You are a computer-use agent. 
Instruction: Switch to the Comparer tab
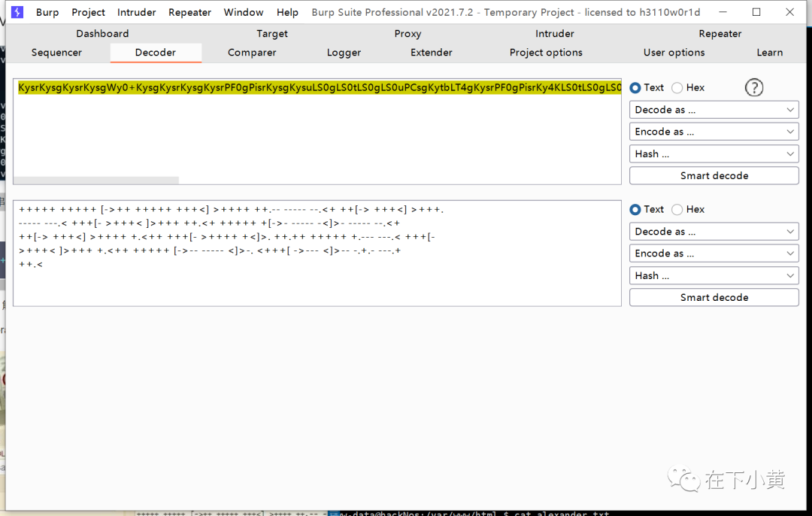pos(252,53)
